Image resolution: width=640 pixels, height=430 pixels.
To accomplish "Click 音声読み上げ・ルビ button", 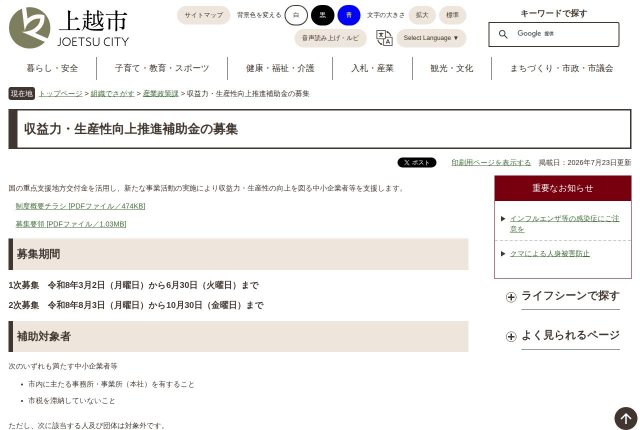I will coord(330,38).
